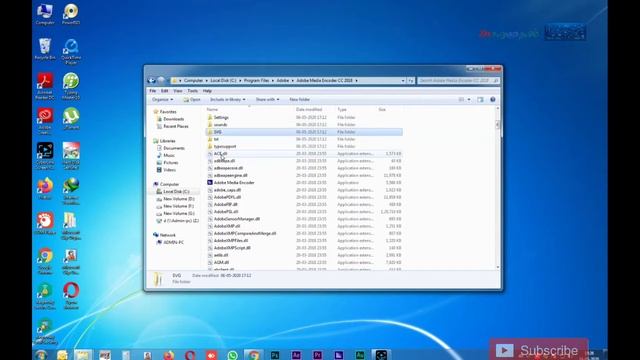Image resolution: width=640 pixels, height=360 pixels.
Task: Select the AdobePDFL.dll file
Action: [304, 197]
